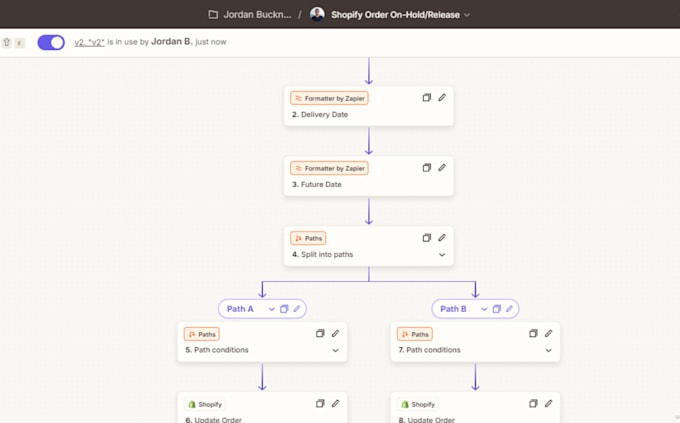
Task: Expand the step 5 Path conditions chevron
Action: 336,351
